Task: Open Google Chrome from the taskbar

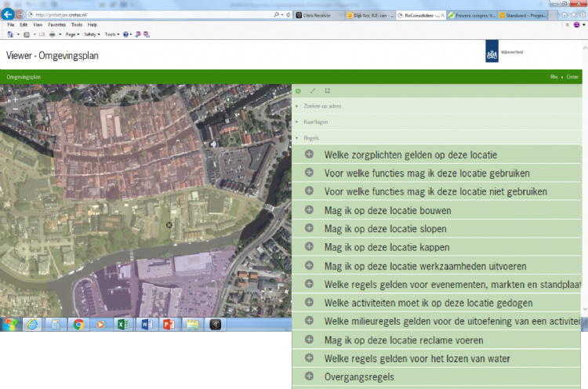Action: click(x=78, y=324)
